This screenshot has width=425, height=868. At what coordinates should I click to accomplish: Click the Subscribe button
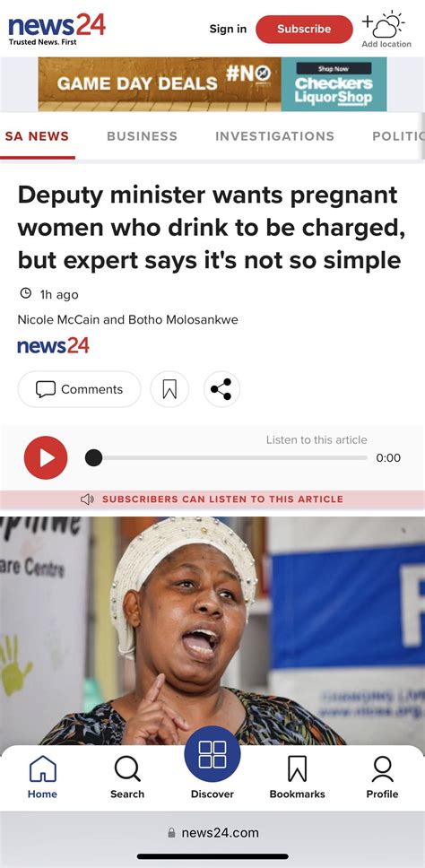click(304, 29)
